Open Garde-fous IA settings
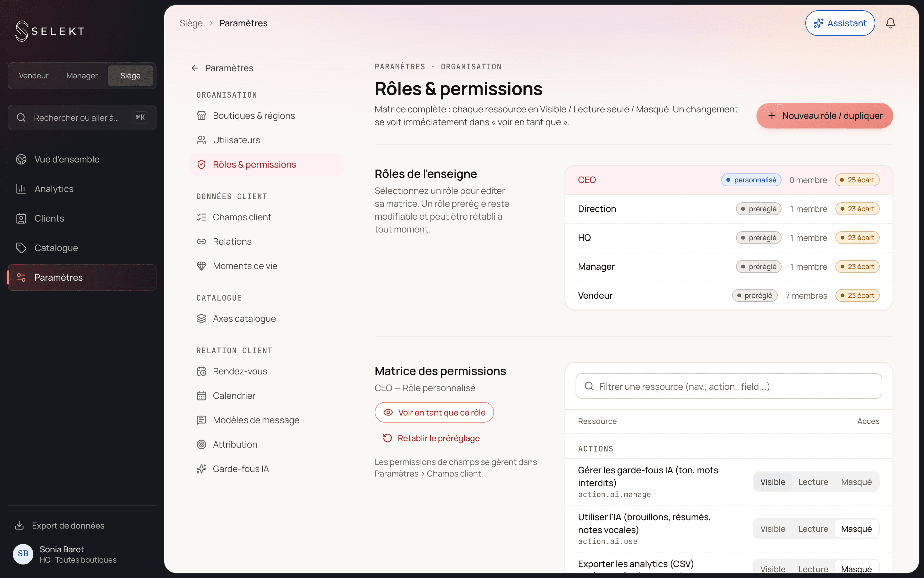The image size is (924, 578). point(267,469)
